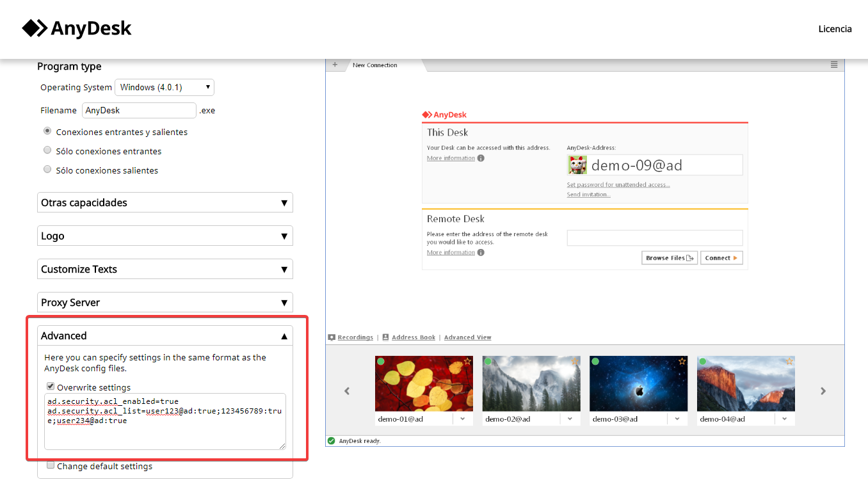The image size is (868, 482).
Task: Click info icon beside This Desk More information
Action: [481, 158]
